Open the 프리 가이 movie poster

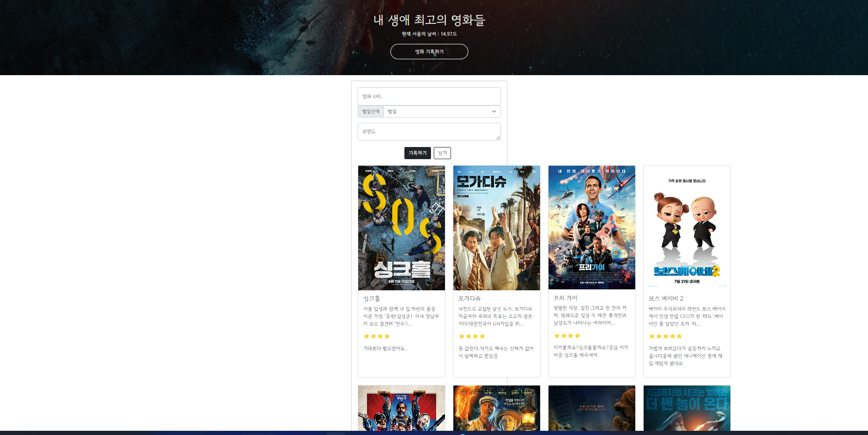point(592,227)
